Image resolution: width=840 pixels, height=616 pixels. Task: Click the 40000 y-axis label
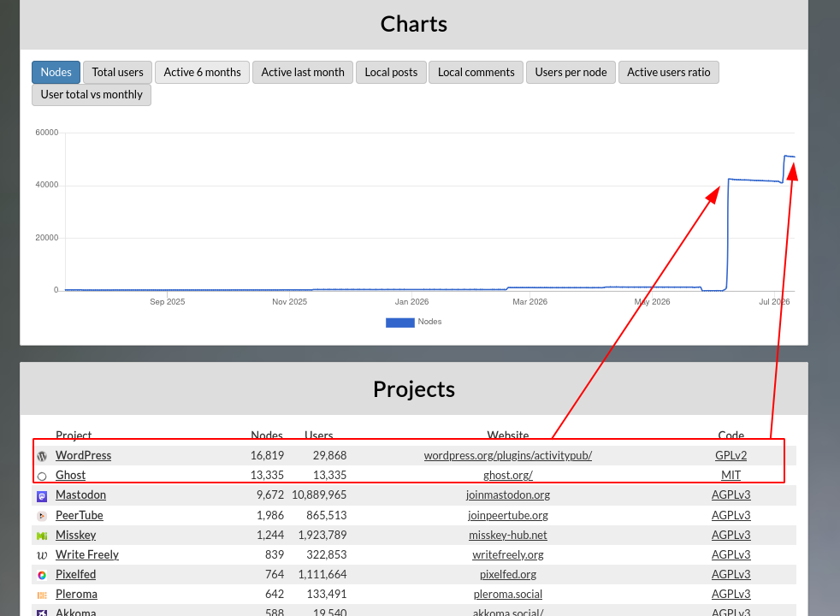coord(47,185)
